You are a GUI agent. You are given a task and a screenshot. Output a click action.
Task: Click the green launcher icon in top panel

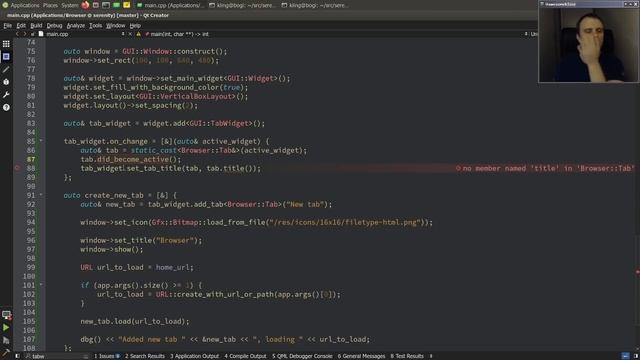point(116,5)
